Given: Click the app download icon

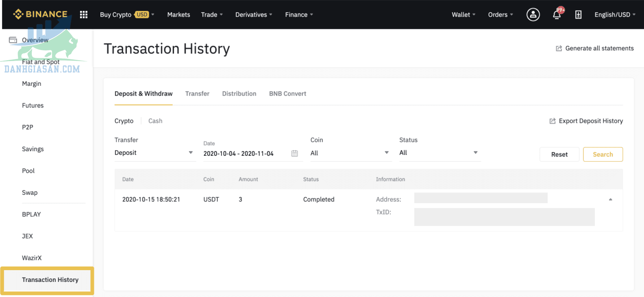Looking at the screenshot, I should [x=578, y=15].
